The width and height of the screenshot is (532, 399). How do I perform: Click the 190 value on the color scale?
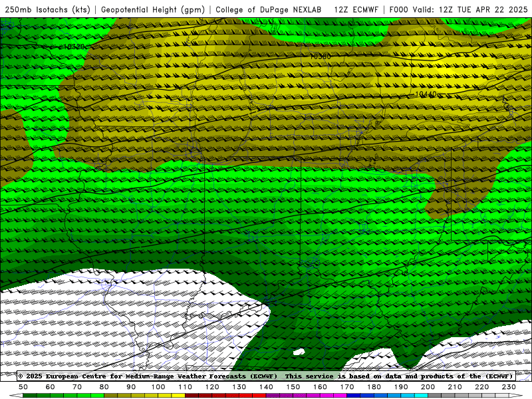[401, 387]
